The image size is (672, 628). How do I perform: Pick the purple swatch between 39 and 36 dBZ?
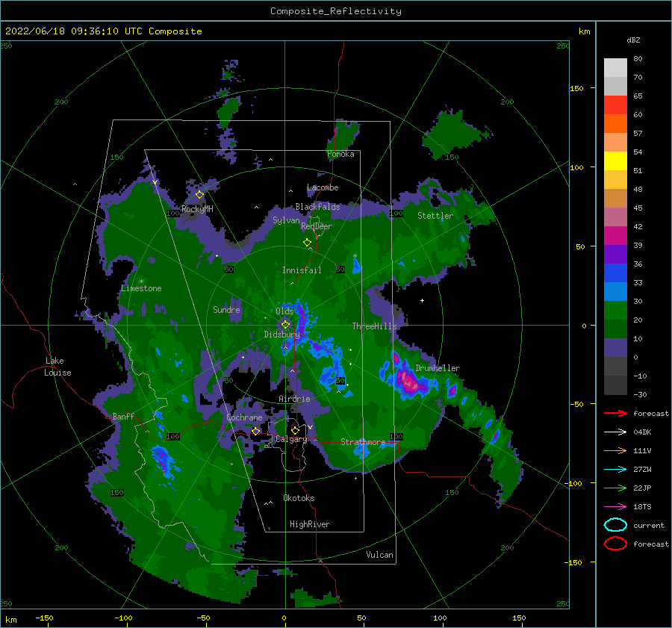pos(615,255)
